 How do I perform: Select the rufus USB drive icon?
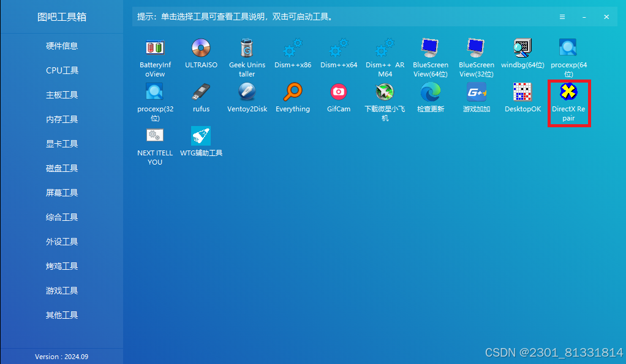click(201, 92)
